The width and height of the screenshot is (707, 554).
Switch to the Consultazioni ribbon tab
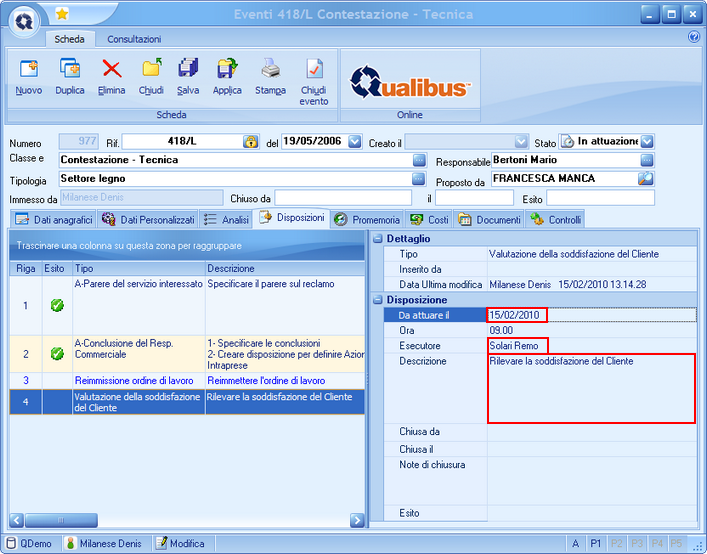pyautogui.click(x=134, y=39)
